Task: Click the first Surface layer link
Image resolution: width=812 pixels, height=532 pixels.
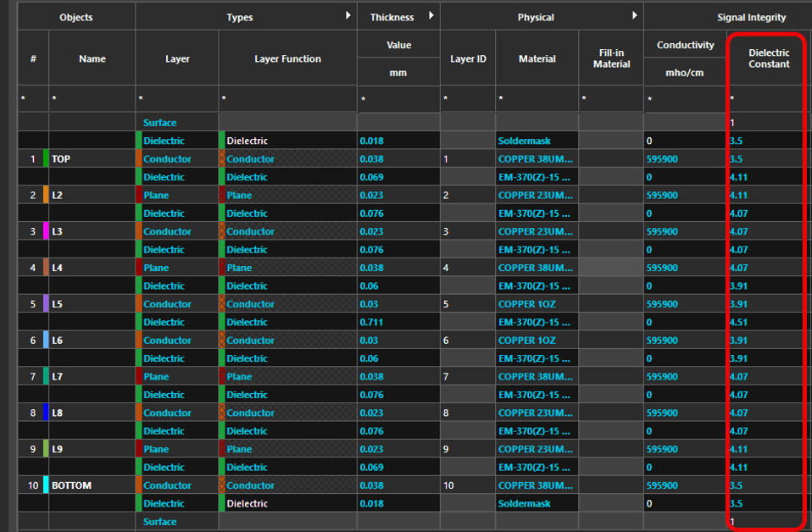Action: (160, 123)
